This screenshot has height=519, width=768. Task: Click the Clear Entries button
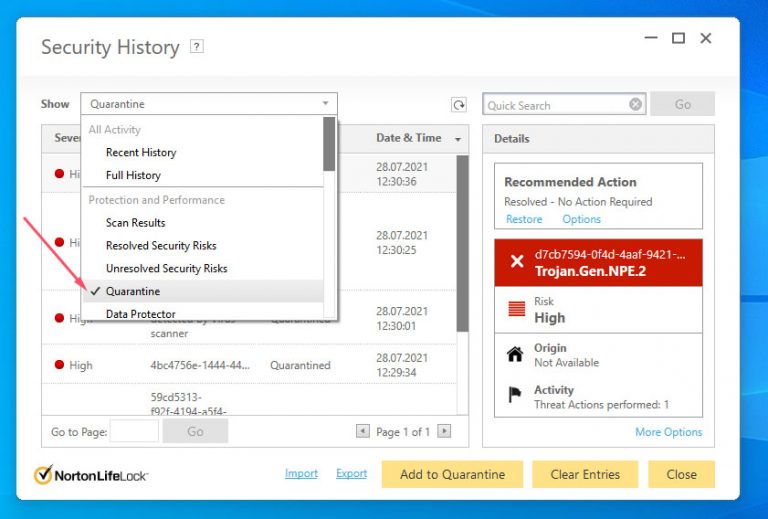point(585,474)
